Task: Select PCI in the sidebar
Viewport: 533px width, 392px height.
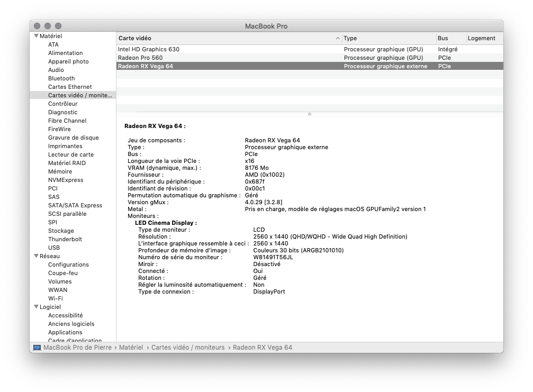Action: click(x=53, y=188)
